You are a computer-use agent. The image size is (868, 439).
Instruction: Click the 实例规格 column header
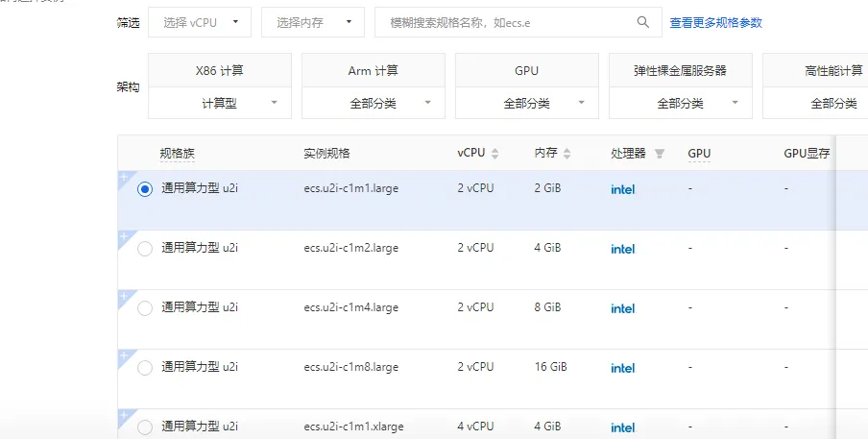326,154
